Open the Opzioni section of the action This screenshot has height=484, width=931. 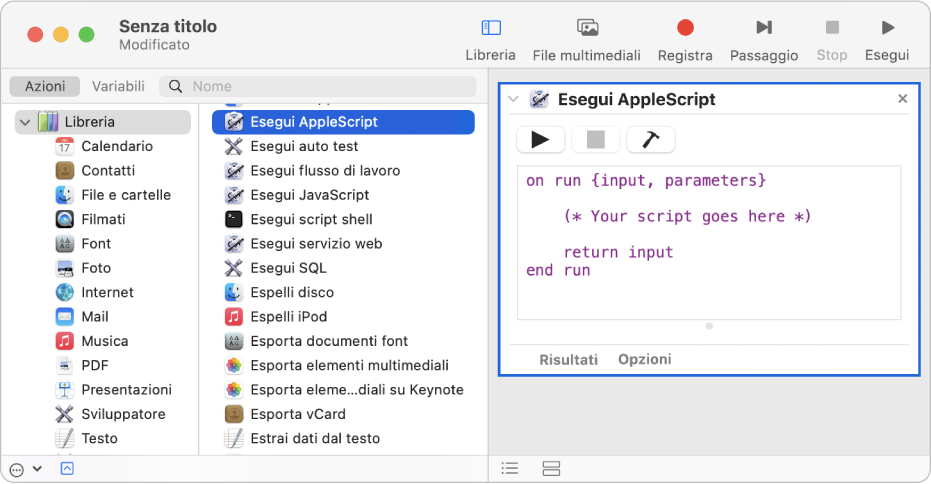(x=644, y=359)
